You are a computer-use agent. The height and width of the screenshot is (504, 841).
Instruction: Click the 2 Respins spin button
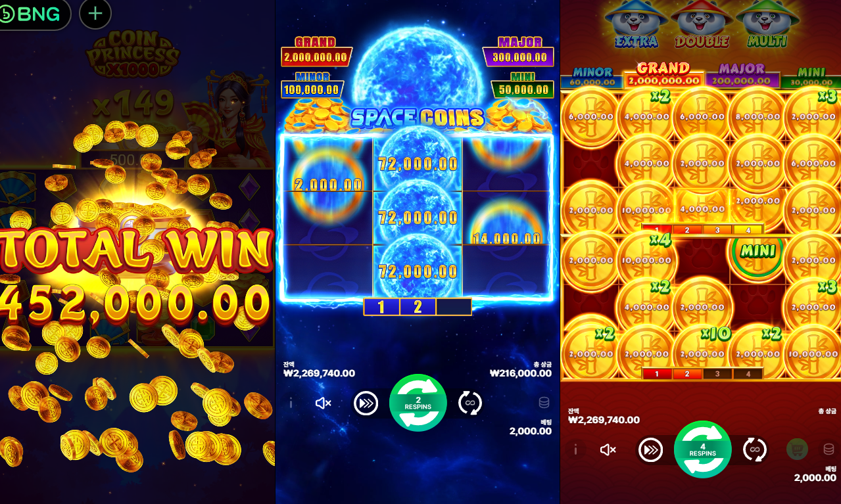tap(418, 403)
